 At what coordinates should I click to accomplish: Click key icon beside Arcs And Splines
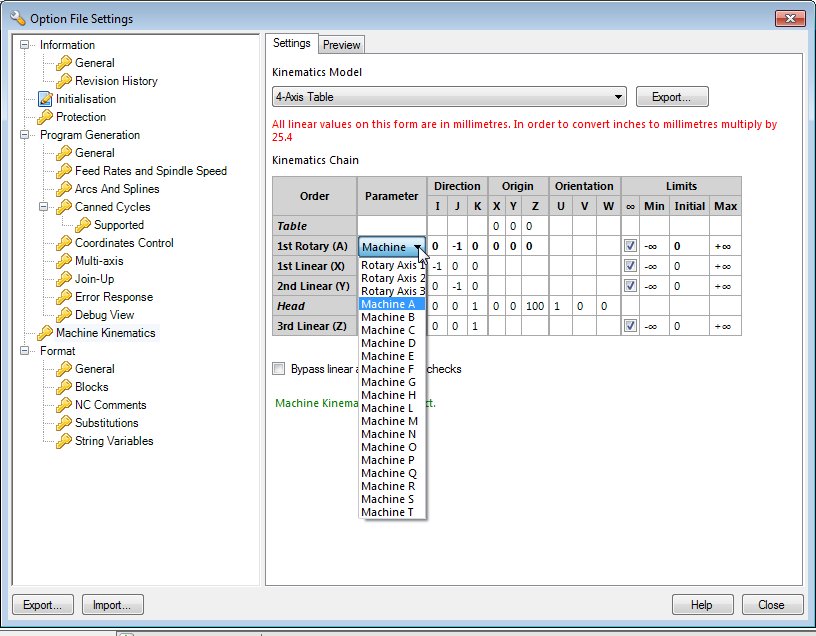64,189
